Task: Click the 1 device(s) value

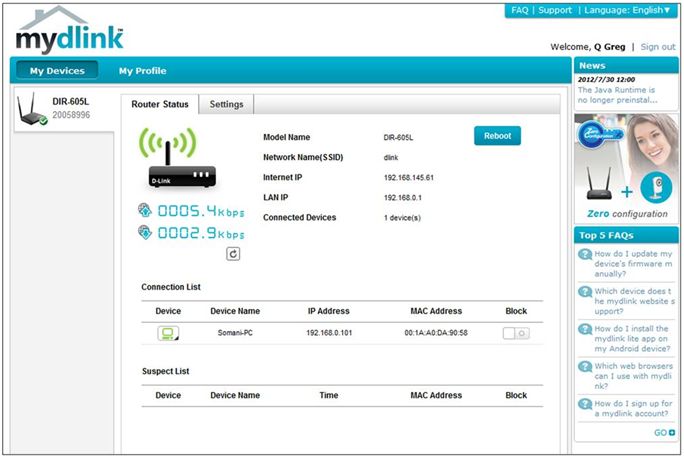Action: click(x=402, y=218)
